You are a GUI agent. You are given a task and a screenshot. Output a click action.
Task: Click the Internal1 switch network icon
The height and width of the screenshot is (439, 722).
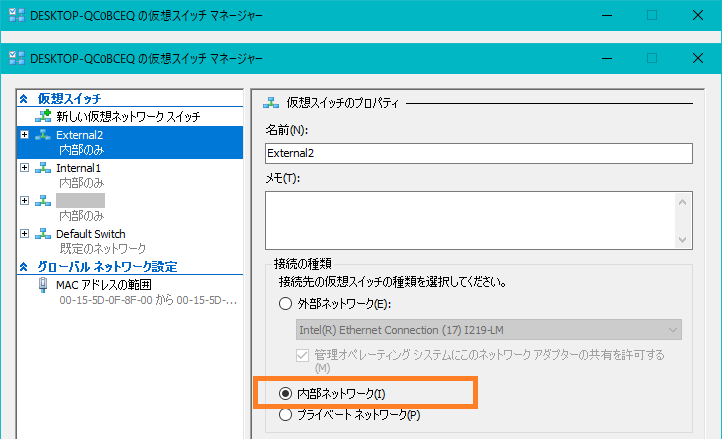[43, 168]
